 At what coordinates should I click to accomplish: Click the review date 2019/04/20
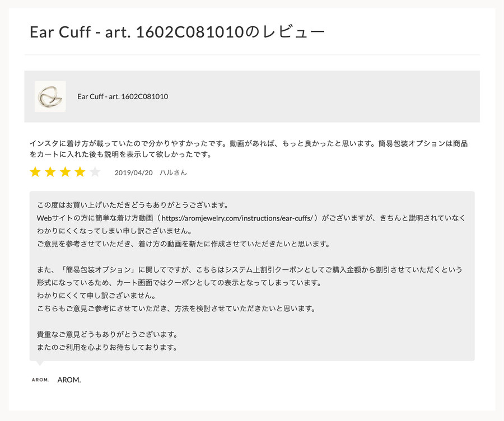tap(133, 172)
